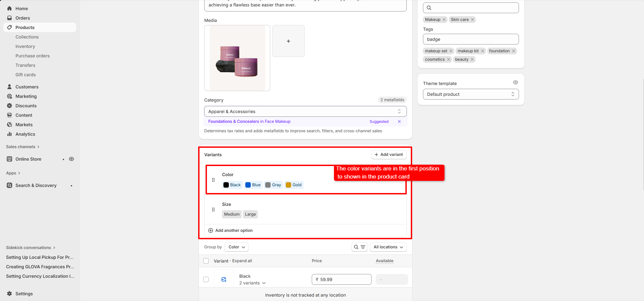Expand the All locations dropdown
644x301 pixels.
tap(388, 247)
